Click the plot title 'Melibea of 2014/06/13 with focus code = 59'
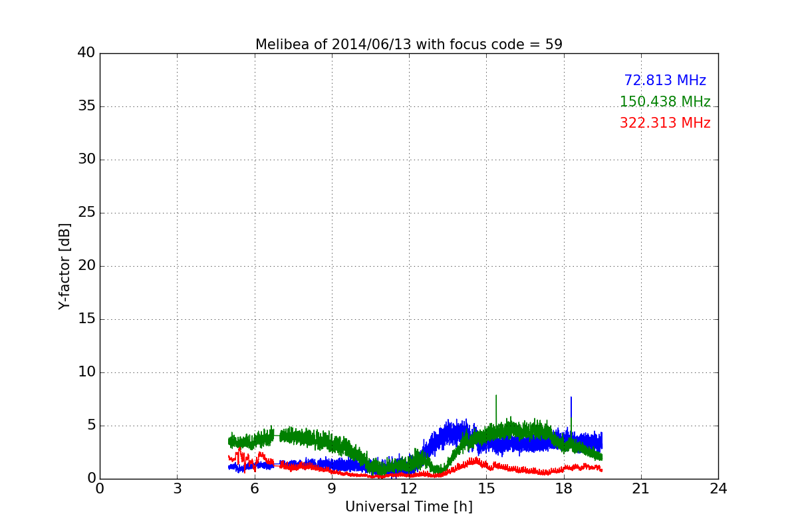 coord(409,45)
